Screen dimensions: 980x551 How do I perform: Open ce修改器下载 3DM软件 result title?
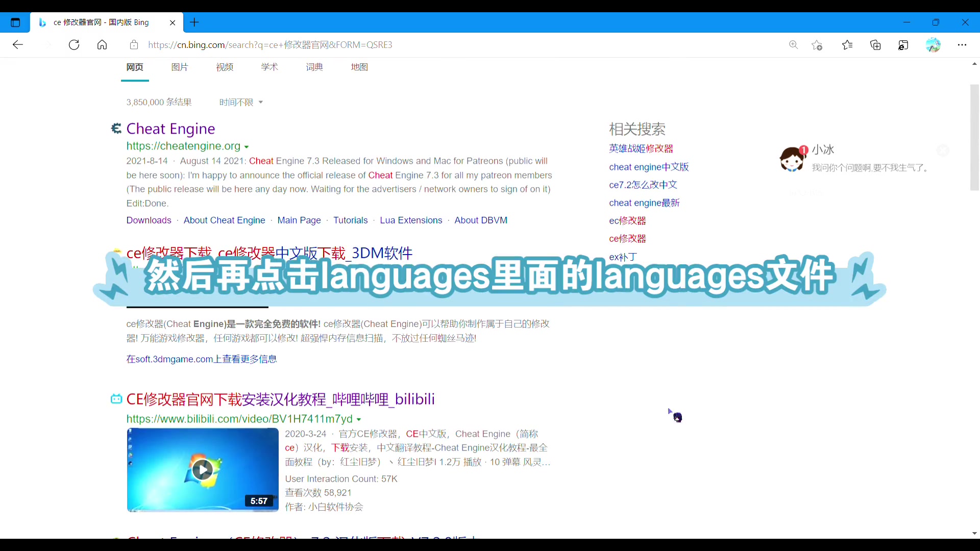click(269, 253)
